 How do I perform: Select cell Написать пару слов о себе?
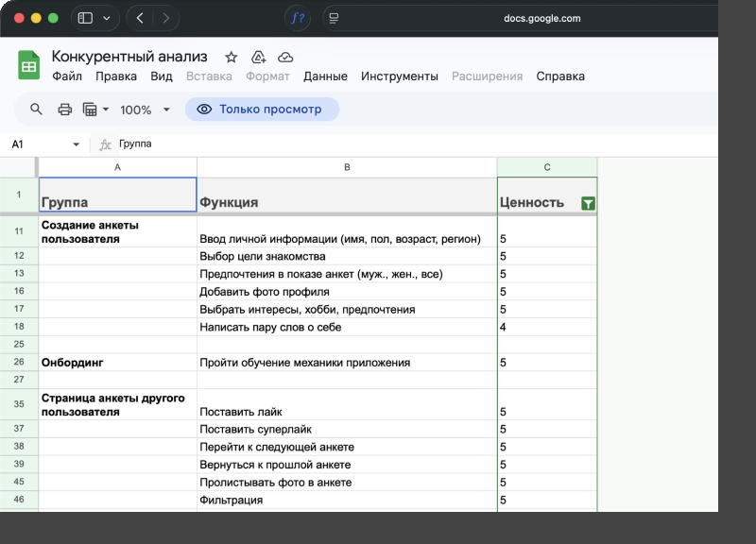tap(347, 327)
